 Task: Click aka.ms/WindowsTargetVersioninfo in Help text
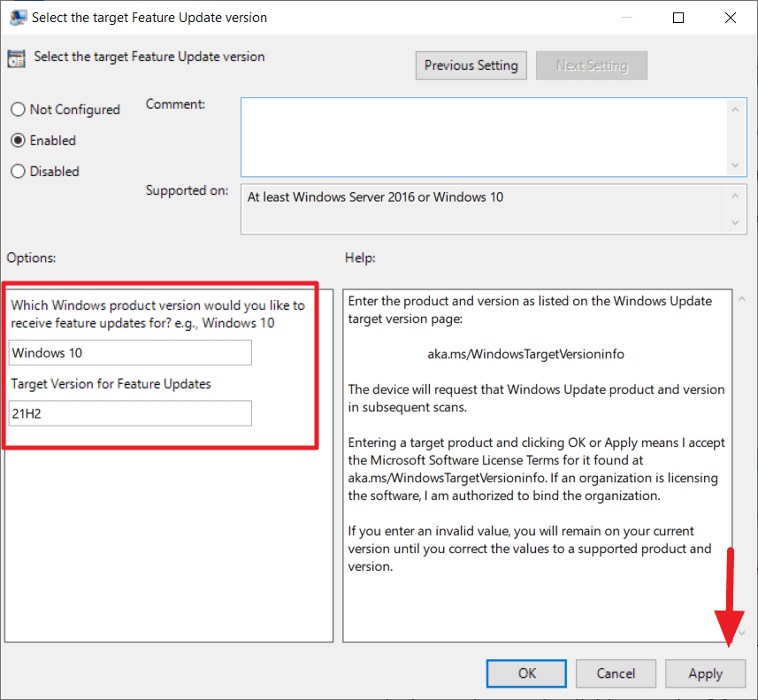[x=525, y=354]
